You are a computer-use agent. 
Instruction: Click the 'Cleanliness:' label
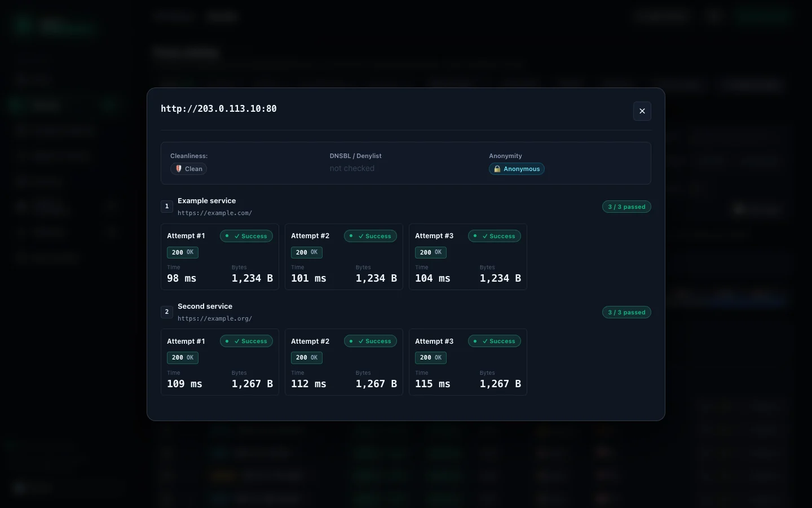(189, 156)
